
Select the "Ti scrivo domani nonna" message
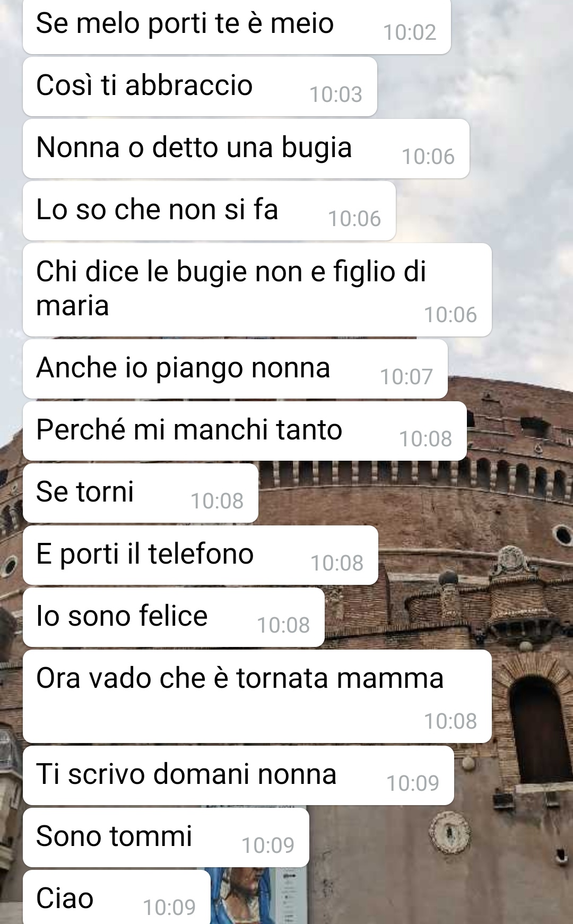click(x=238, y=775)
